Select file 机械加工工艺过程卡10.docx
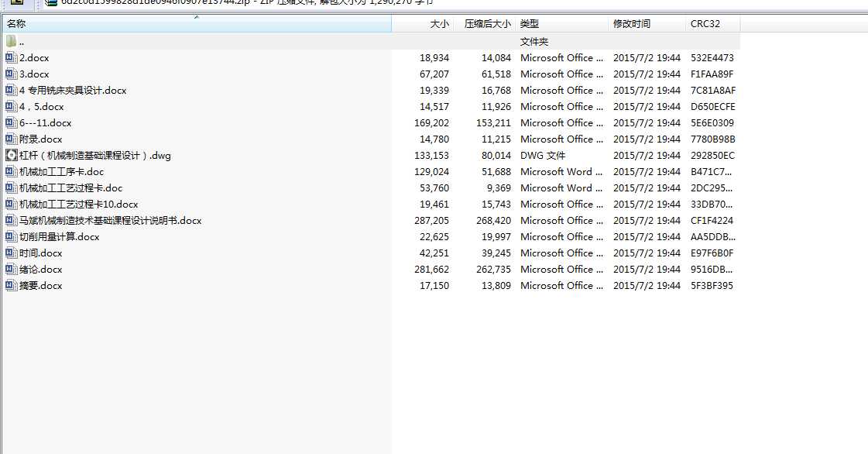 coord(79,205)
